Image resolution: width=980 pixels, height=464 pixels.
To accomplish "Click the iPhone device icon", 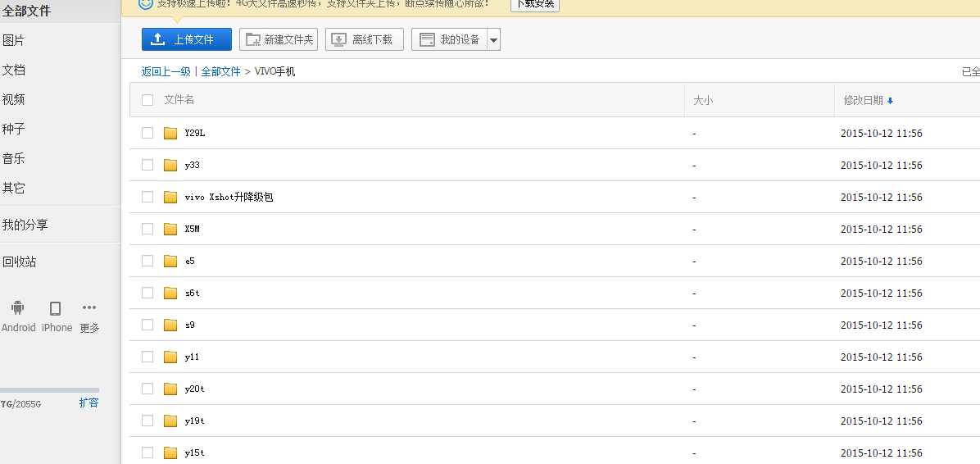I will pyautogui.click(x=56, y=308).
